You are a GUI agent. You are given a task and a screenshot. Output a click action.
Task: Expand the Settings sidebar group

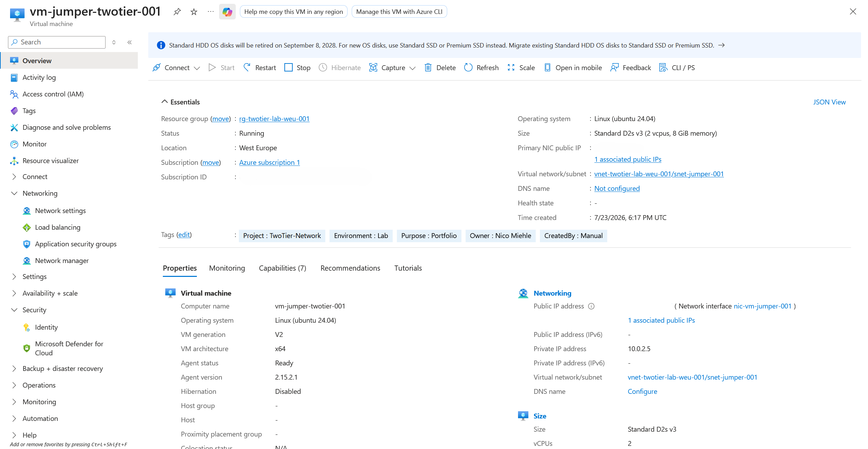click(x=14, y=277)
